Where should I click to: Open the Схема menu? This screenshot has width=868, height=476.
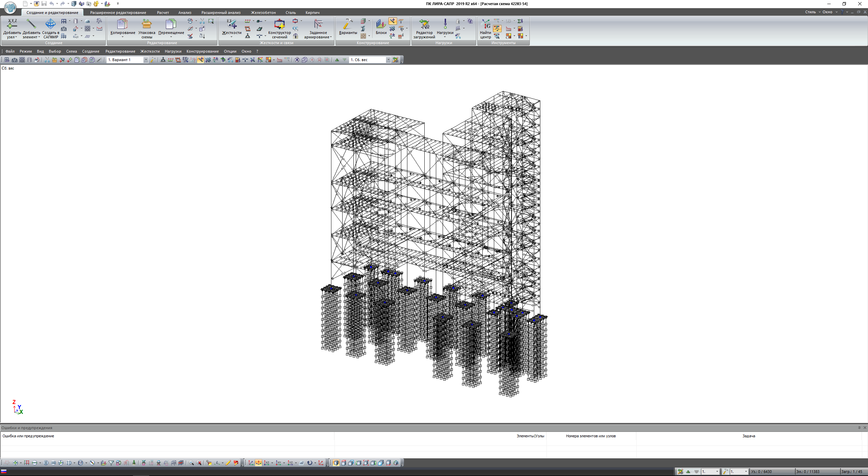[71, 51]
